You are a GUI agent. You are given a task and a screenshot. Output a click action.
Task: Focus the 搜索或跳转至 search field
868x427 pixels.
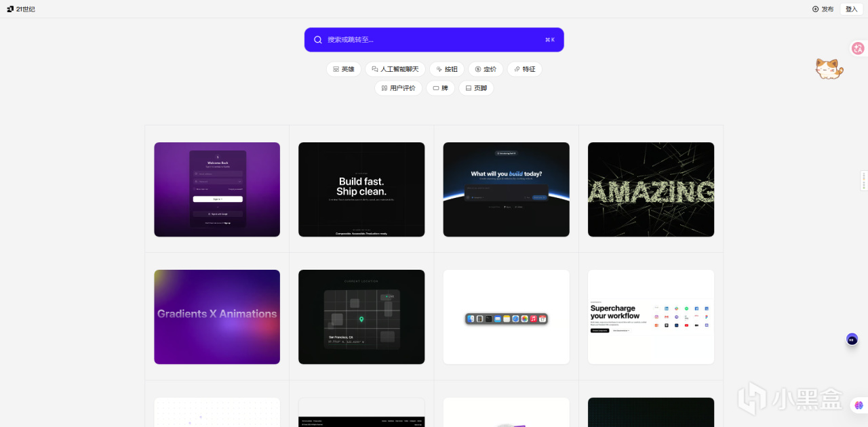point(434,39)
